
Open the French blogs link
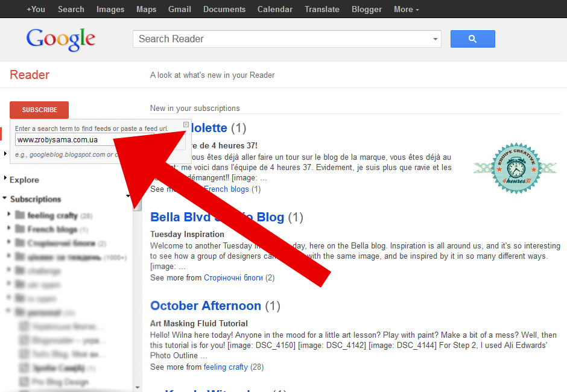click(226, 189)
